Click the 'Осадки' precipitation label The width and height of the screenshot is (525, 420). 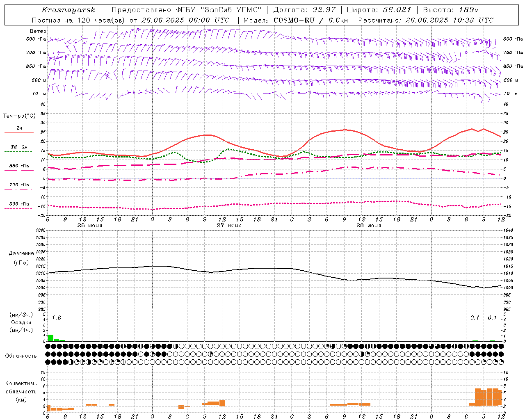[x=21, y=322]
